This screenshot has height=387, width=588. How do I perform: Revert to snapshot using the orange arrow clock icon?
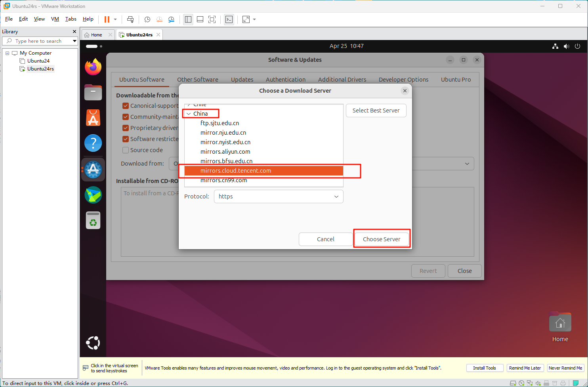[159, 19]
